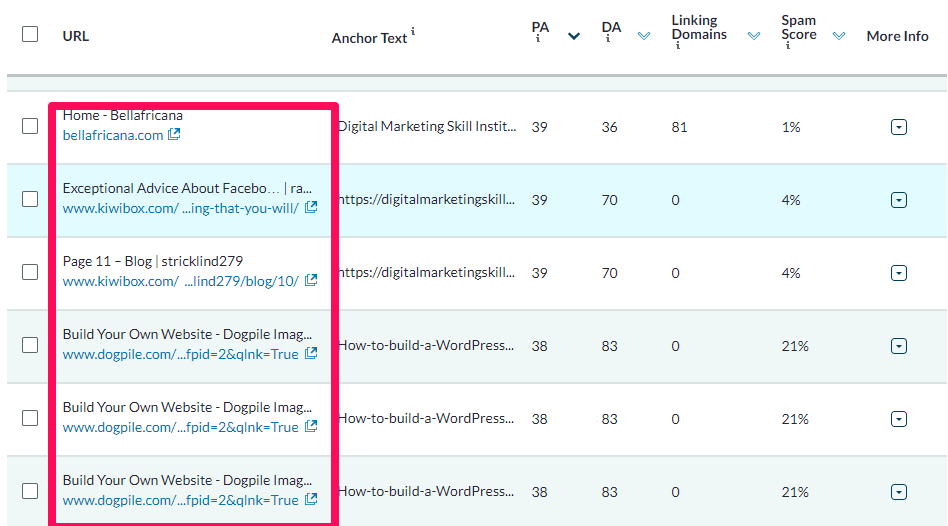Screen dimensions: 948x526
Task: Sort by Spam Score using its chevron
Action: tap(839, 36)
